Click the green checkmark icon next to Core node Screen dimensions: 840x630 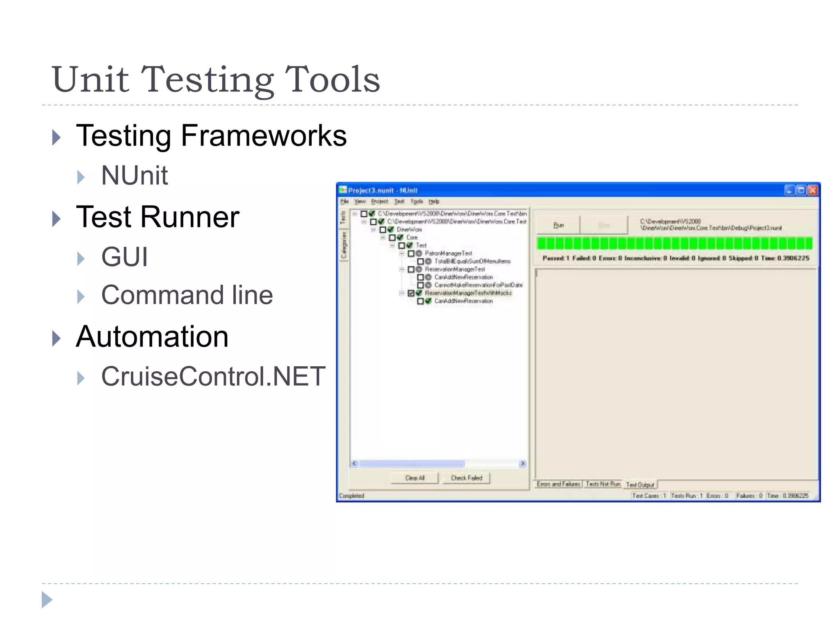point(400,237)
